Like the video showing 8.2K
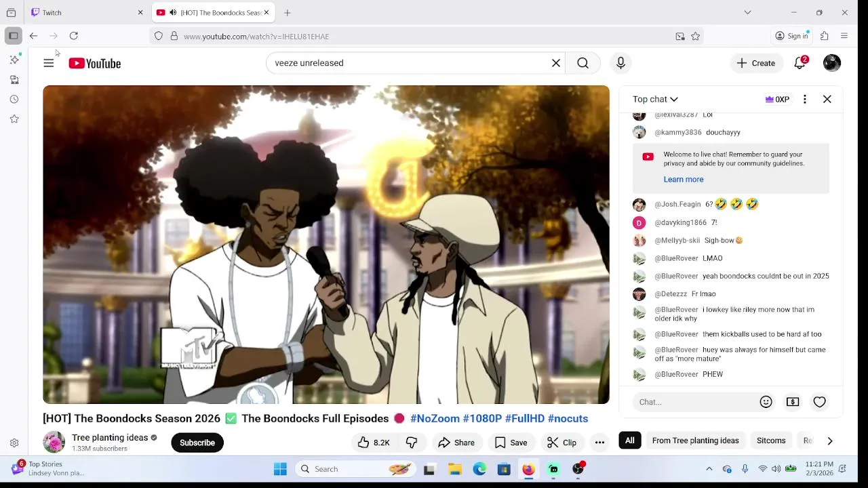 click(373, 443)
